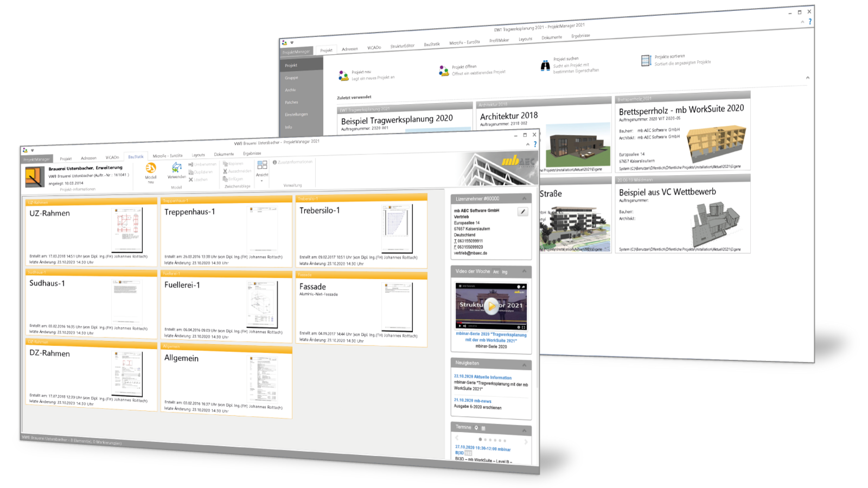Click the Brauerei Ustersbacher project logo icon

pyautogui.click(x=35, y=177)
